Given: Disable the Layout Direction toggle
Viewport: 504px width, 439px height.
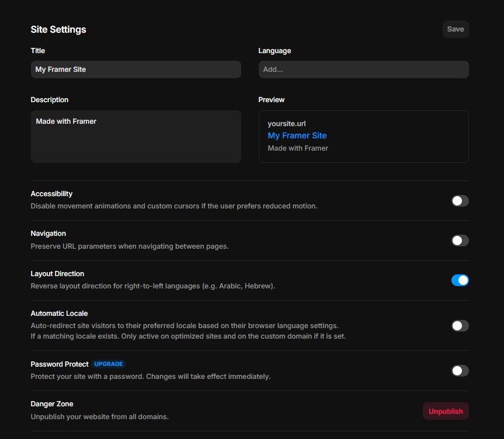Looking at the screenshot, I should [460, 280].
